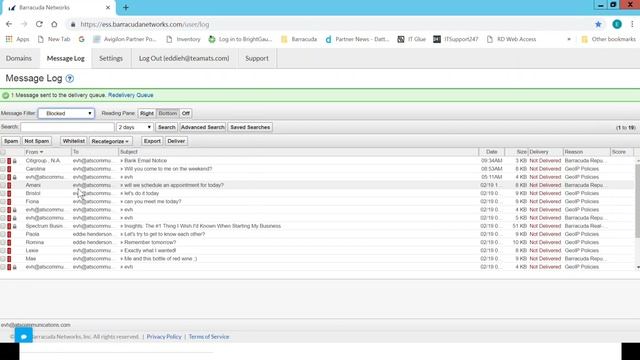Click the browser forward arrow
The height and width of the screenshot is (360, 640).
point(24,24)
